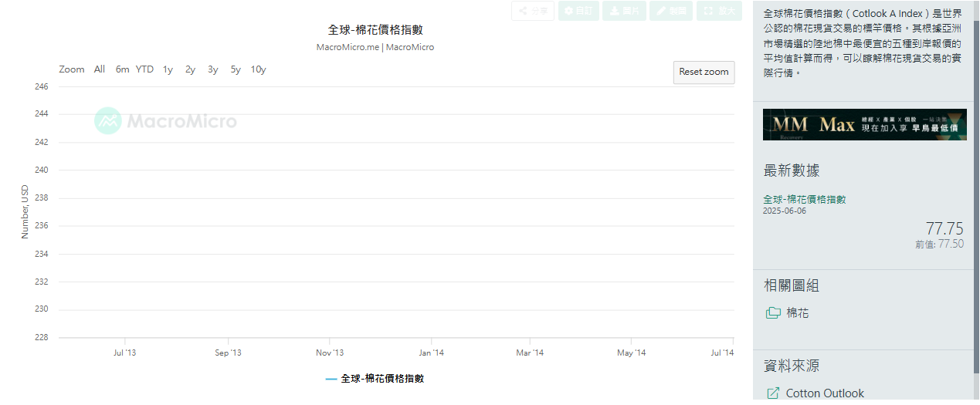
Task: Click the MM Max promotional banner
Action: click(863, 124)
